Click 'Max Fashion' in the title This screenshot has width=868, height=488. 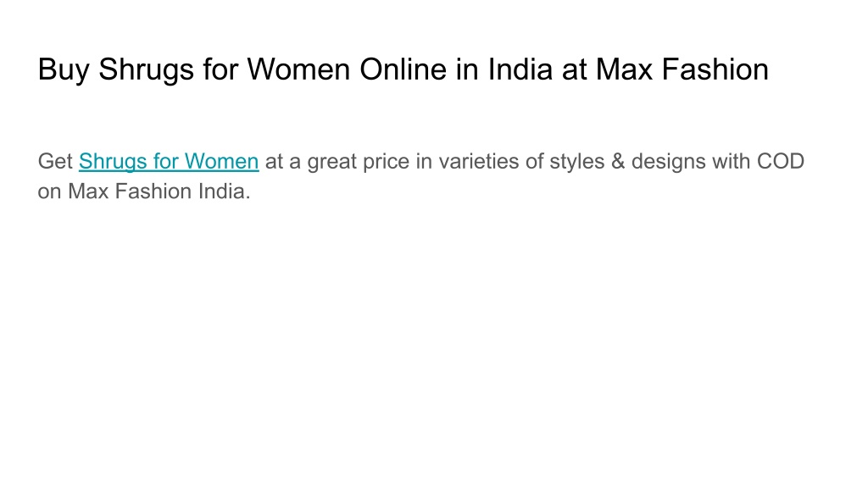coord(682,69)
